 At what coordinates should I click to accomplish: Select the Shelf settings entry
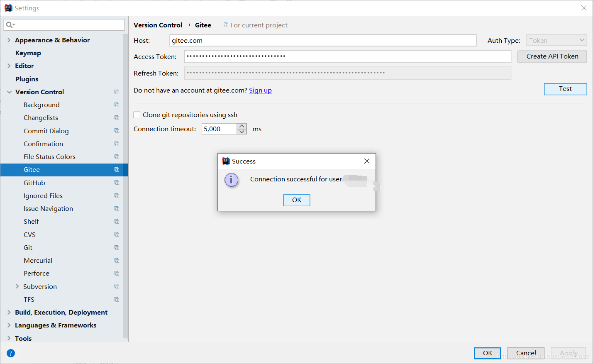point(31,221)
